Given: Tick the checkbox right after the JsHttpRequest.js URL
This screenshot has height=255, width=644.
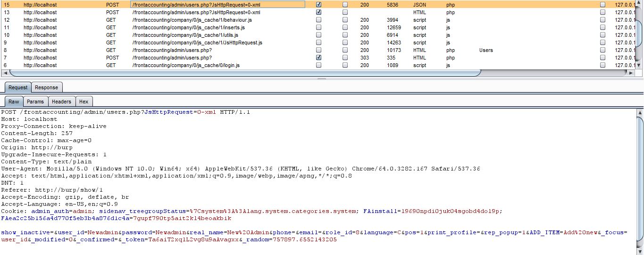Looking at the screenshot, I should point(318,42).
